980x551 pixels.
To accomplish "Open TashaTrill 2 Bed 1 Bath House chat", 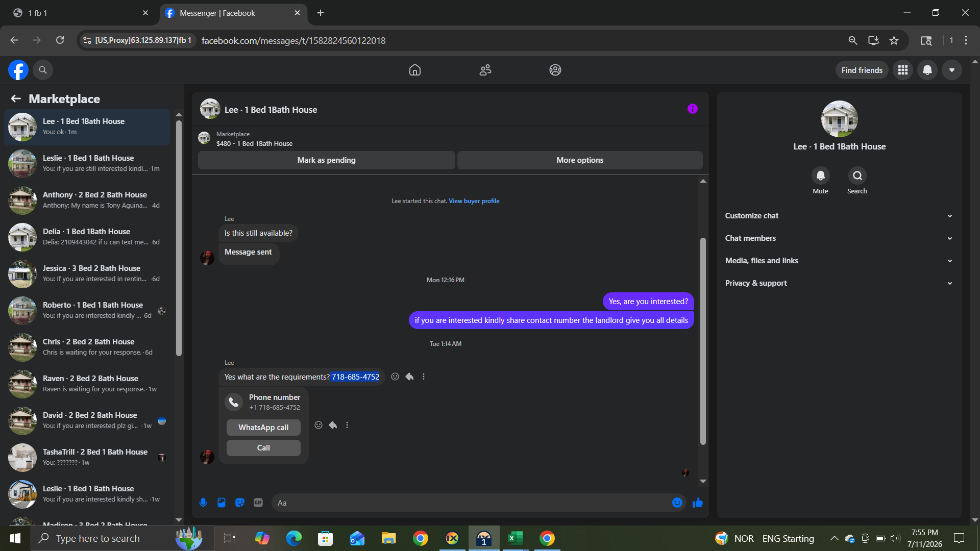I will (87, 457).
